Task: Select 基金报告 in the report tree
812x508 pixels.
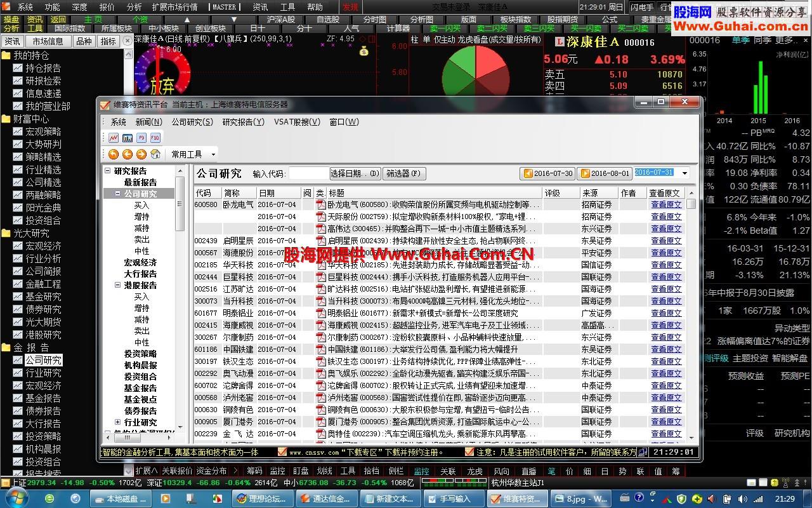Action: pos(140,388)
